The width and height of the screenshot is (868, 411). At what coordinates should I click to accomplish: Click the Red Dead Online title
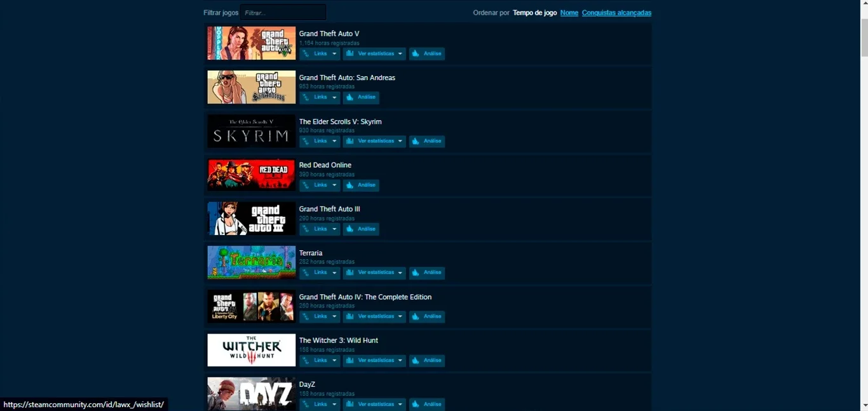tap(325, 165)
